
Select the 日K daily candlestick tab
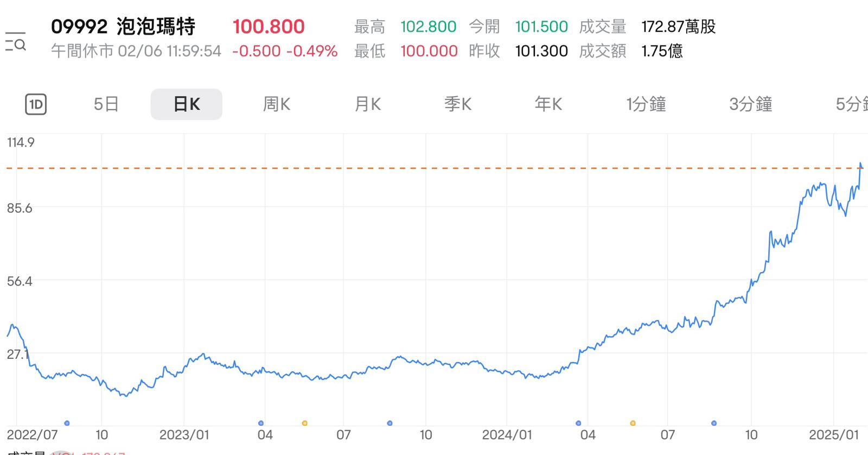(x=186, y=104)
